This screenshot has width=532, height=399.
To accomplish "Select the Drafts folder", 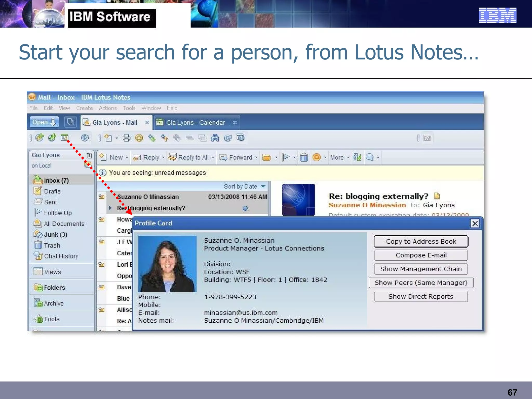I will [x=52, y=191].
